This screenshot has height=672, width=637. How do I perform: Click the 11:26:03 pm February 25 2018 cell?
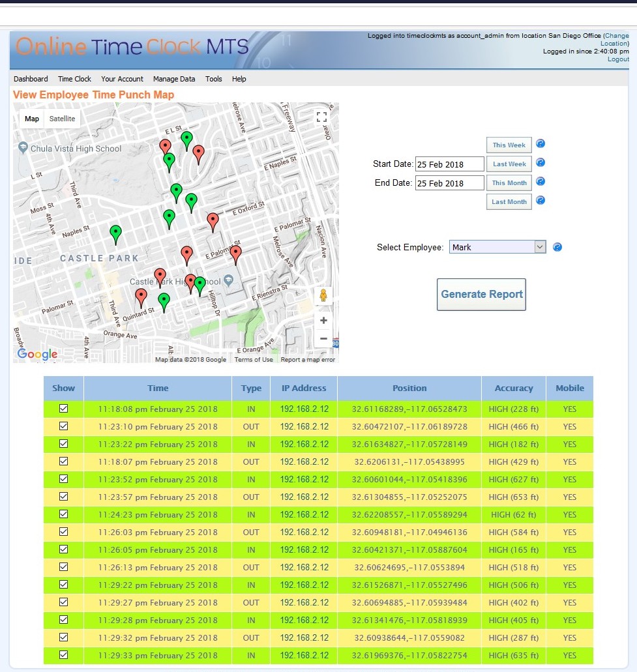[x=158, y=532]
